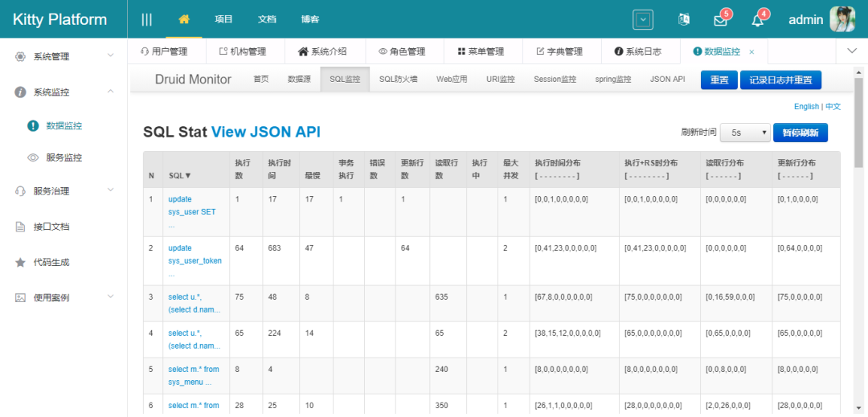868x417 pixels.
Task: Switch to the 角色管理 tab
Action: click(x=403, y=51)
